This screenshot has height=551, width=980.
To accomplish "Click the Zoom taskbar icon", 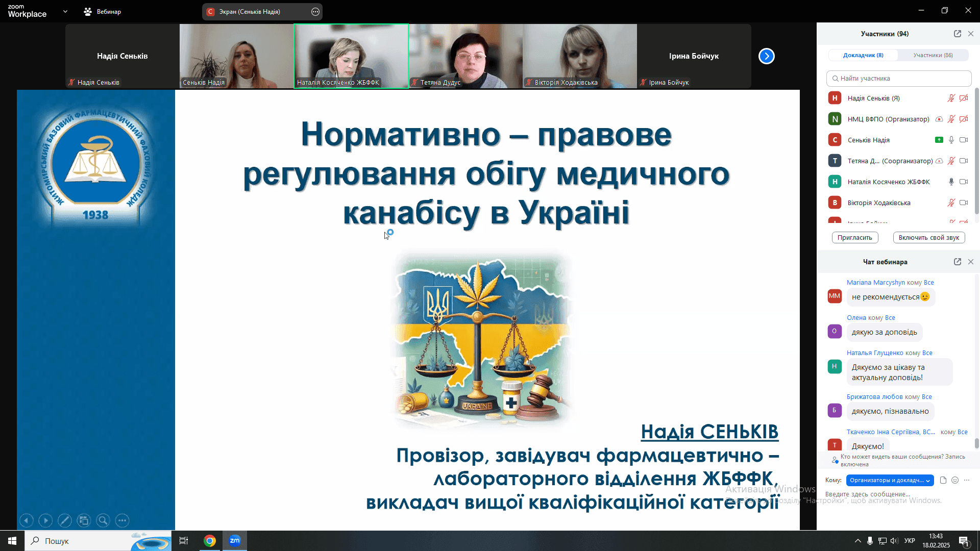I will click(x=235, y=541).
